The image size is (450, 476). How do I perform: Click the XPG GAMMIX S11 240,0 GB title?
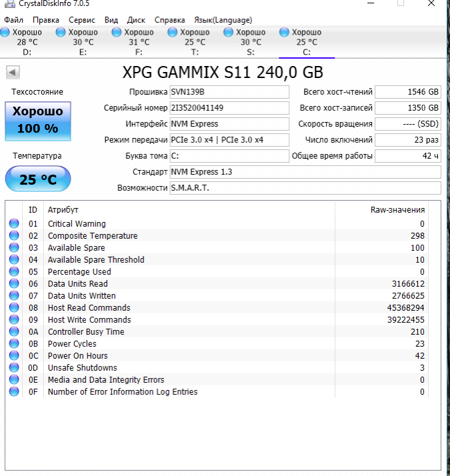223,72
